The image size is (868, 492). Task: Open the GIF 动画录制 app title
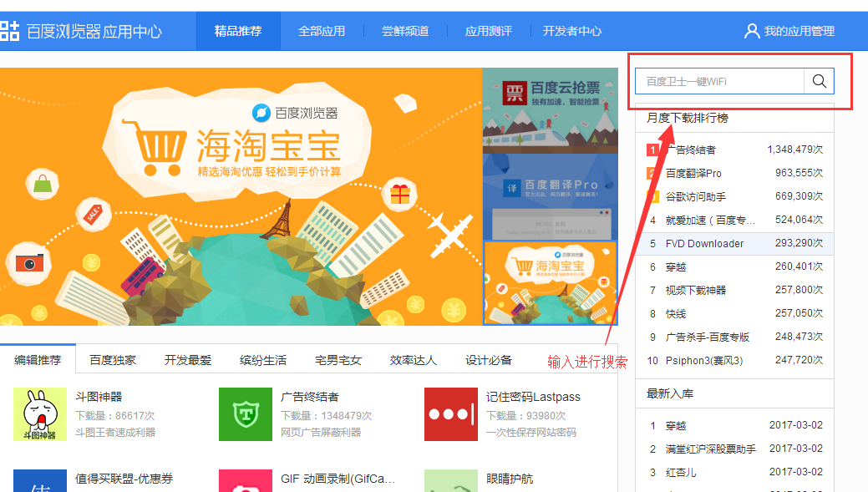point(338,479)
